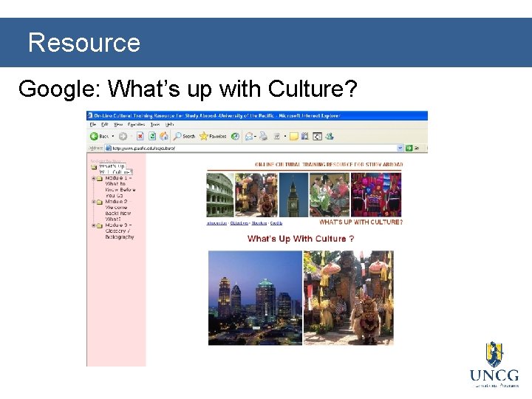Click the yellow Discuss note icon
532x399 pixels.
(294, 137)
